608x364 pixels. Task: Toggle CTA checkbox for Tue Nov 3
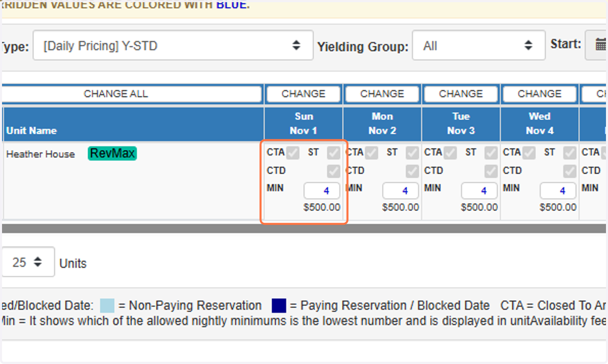point(450,152)
